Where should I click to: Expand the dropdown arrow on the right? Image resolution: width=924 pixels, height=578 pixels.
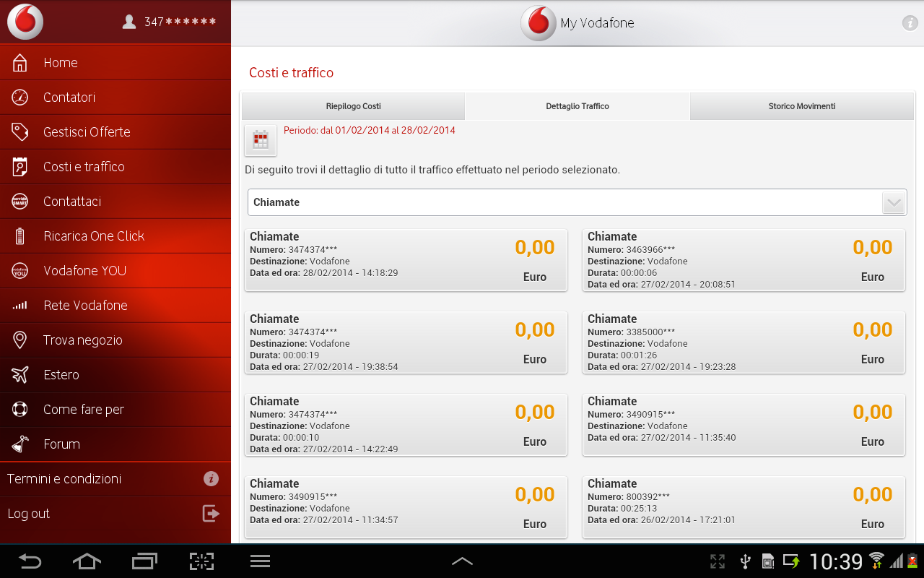[894, 202]
